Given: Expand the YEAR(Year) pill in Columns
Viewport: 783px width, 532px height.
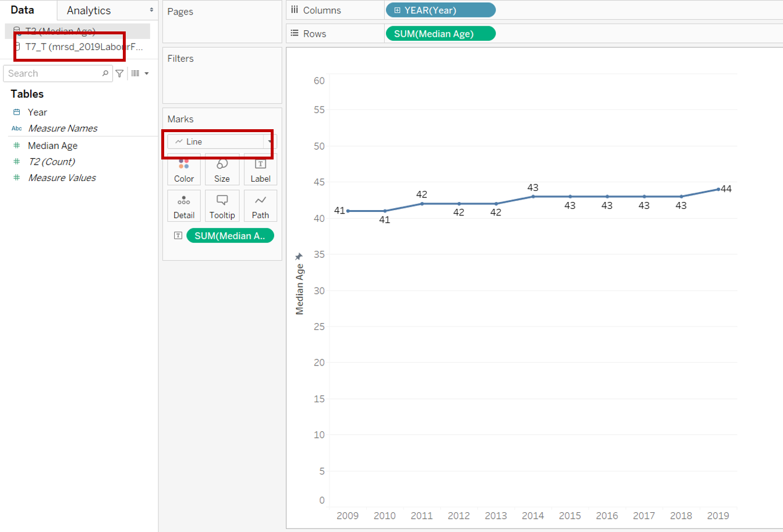Looking at the screenshot, I should (398, 10).
